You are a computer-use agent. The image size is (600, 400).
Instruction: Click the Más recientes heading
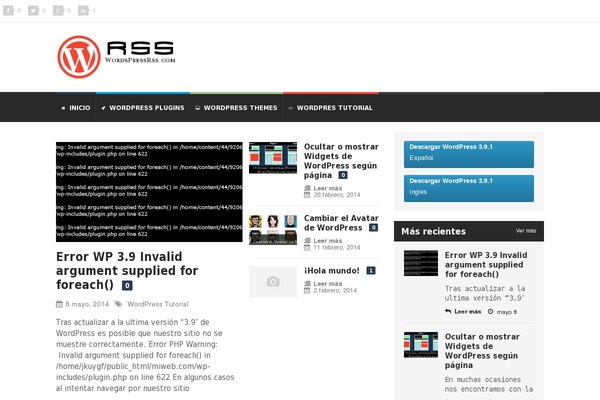(434, 231)
